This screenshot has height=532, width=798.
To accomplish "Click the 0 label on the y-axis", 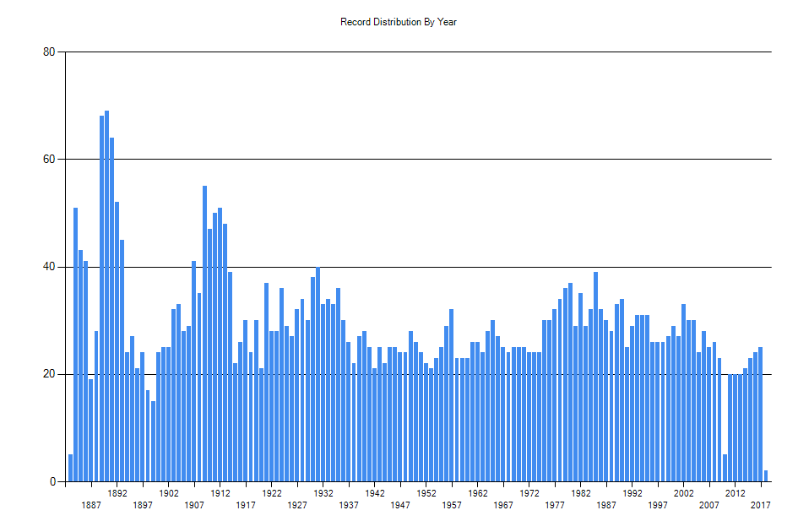I will 51,481.
